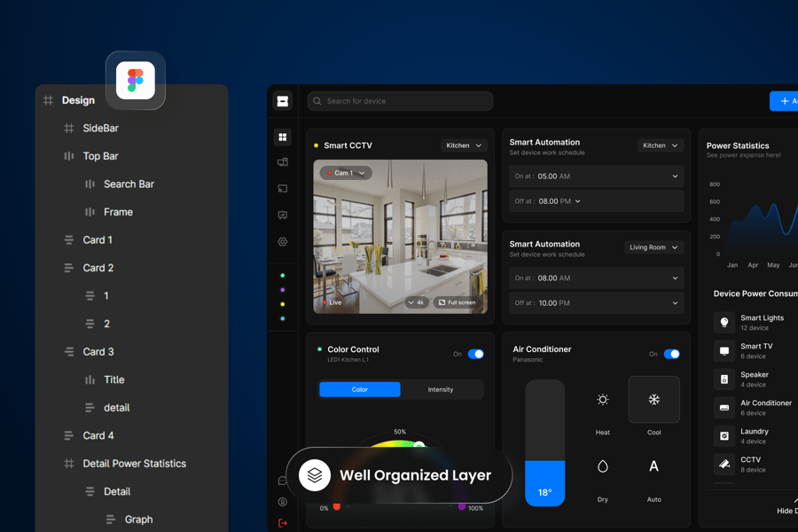Toggle the Color Control switch off
The width and height of the screenshot is (798, 532).
tap(476, 354)
